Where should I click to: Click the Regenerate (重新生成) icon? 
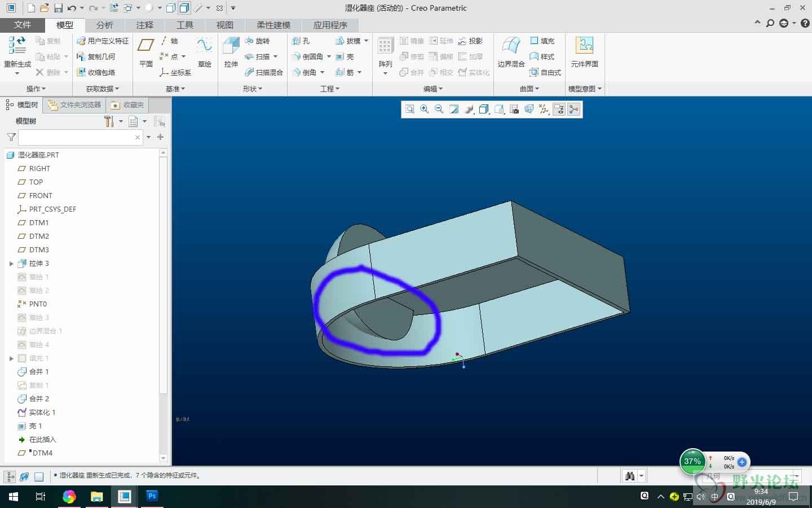(x=17, y=51)
